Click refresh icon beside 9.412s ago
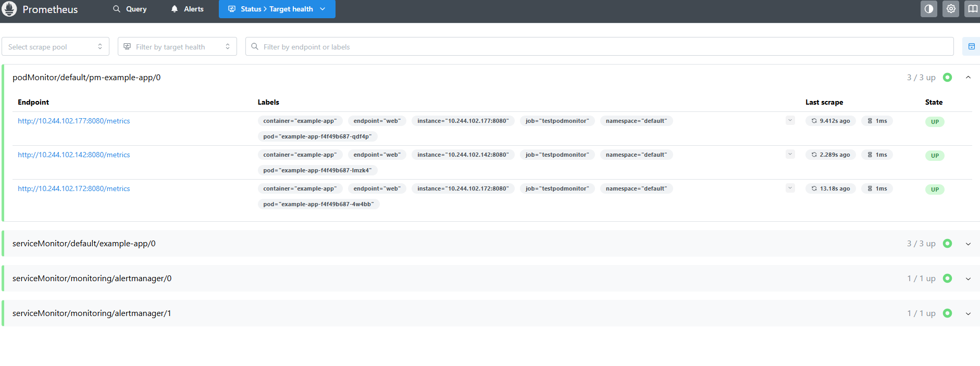 (814, 121)
